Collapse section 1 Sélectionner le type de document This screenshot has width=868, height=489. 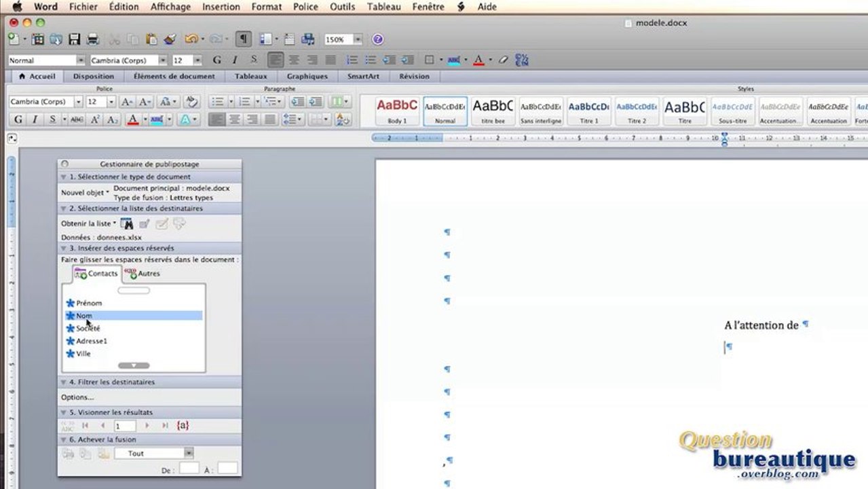pos(64,177)
